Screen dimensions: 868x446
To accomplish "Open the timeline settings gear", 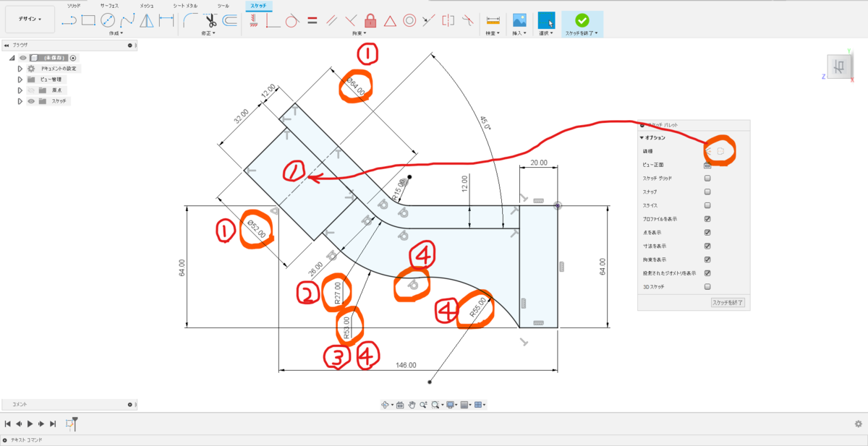I will pos(858,424).
